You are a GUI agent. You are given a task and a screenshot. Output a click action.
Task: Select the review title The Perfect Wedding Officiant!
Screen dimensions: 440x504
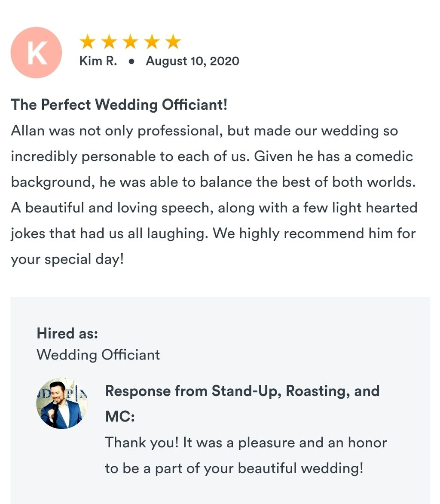[119, 105]
